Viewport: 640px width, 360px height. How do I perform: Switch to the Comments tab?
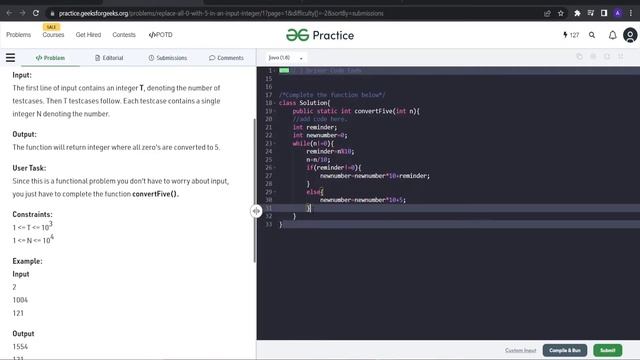coord(226,58)
